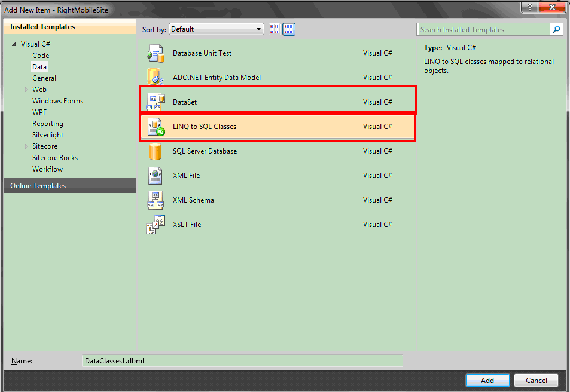
Task: Select the Sitecore Rocks category
Action: tap(55, 158)
